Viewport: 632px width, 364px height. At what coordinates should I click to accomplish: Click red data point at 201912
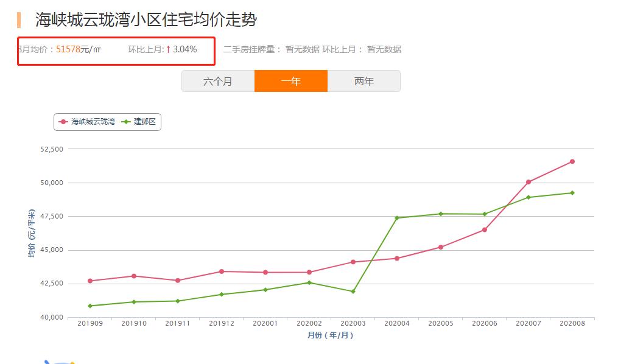[x=222, y=271]
